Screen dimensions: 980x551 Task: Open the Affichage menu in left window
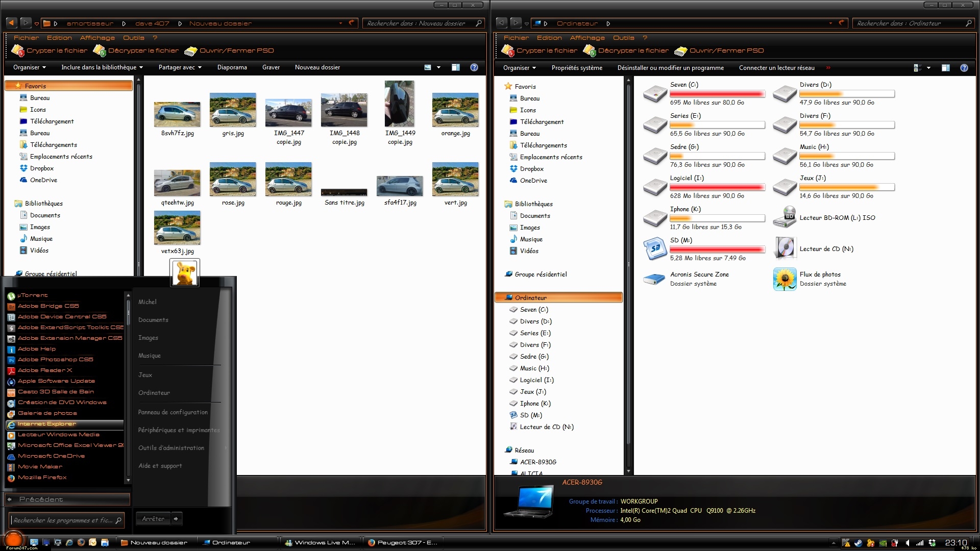click(97, 38)
